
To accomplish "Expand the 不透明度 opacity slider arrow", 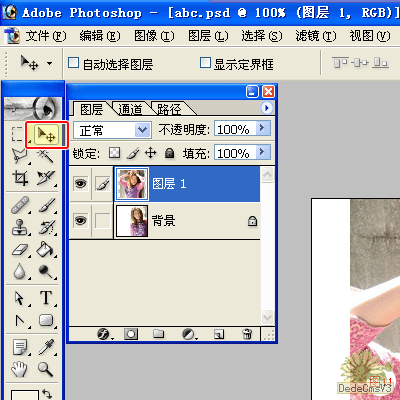I will pos(263,128).
